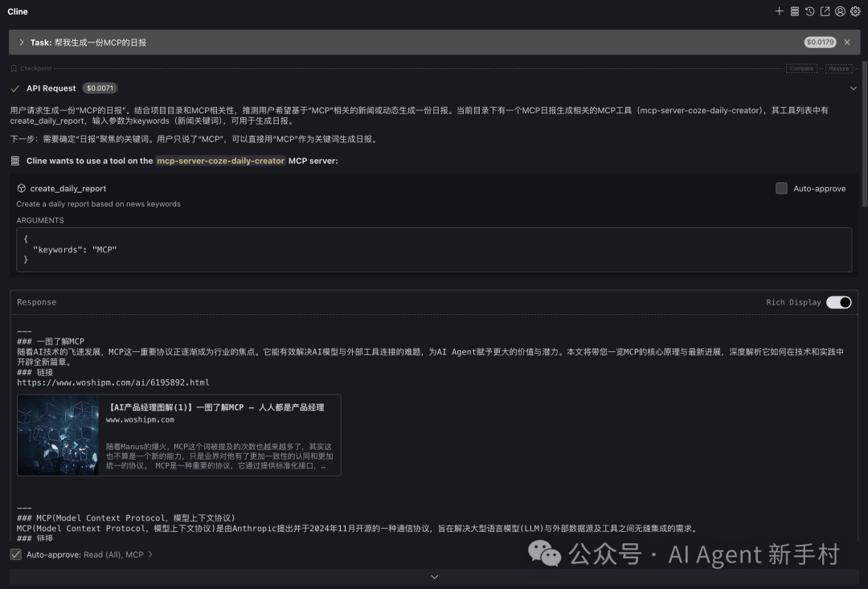Click the API Request cost badge $0.0071
The height and width of the screenshot is (589, 868).
100,88
